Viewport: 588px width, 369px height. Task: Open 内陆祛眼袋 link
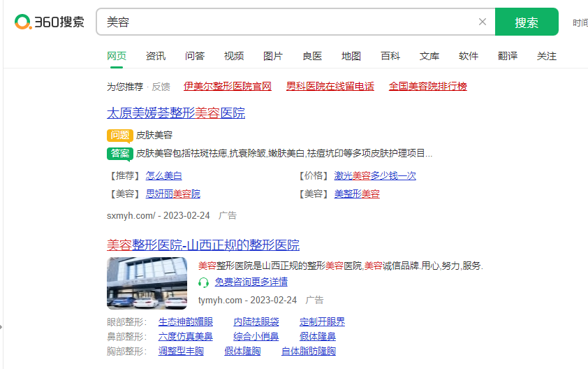(x=256, y=321)
